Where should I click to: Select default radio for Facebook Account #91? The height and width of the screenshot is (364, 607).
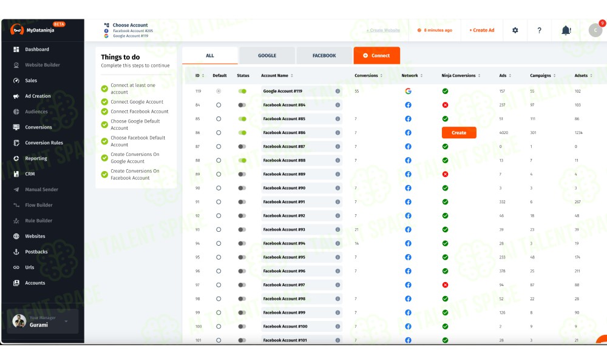[219, 202]
